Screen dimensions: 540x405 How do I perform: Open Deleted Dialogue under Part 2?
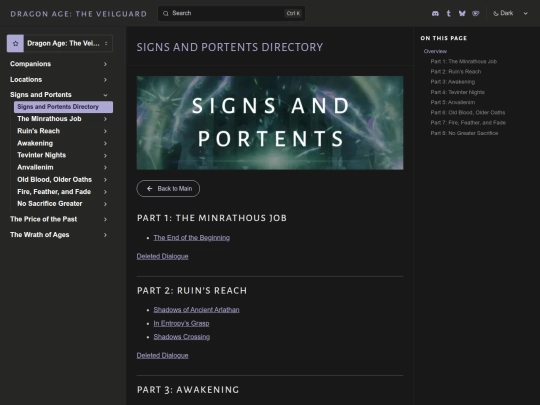[x=163, y=355]
